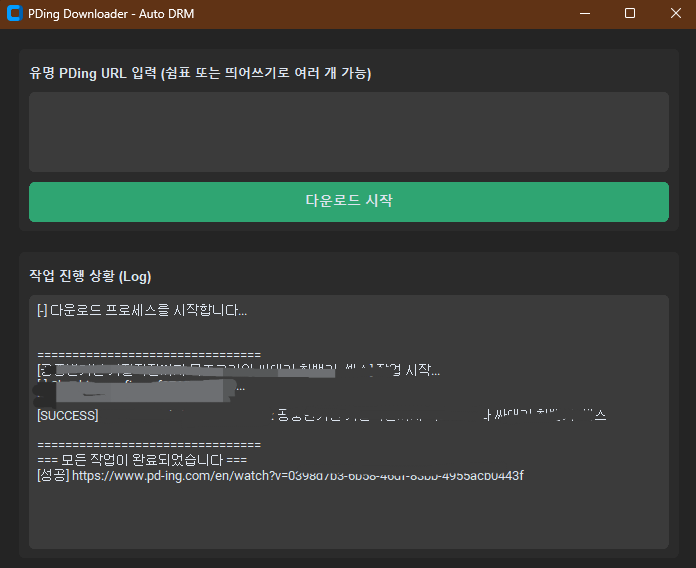The image size is (696, 568).
Task: Start download with the green 다운로드 시작 button
Action: click(x=348, y=202)
